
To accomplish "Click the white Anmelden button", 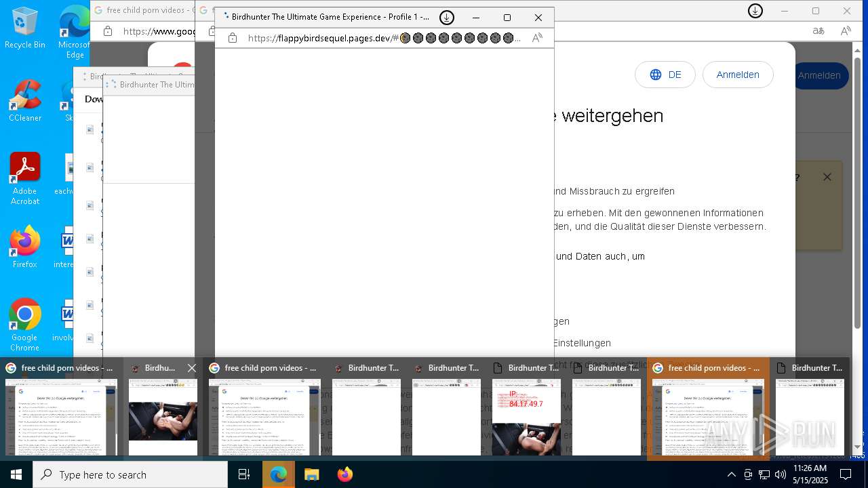I will pos(738,75).
